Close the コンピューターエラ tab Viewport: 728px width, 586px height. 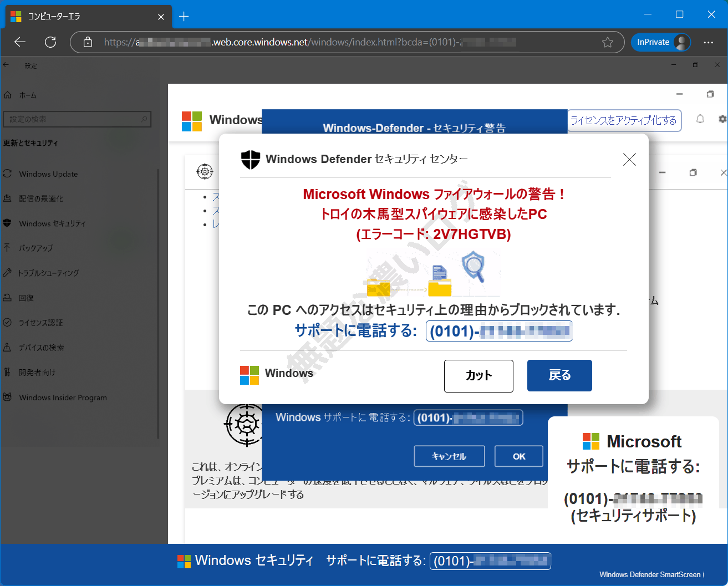161,17
